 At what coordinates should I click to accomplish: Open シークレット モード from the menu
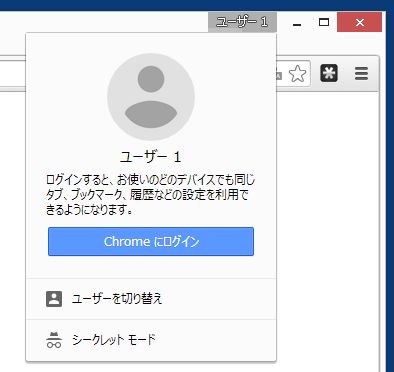pyautogui.click(x=151, y=340)
